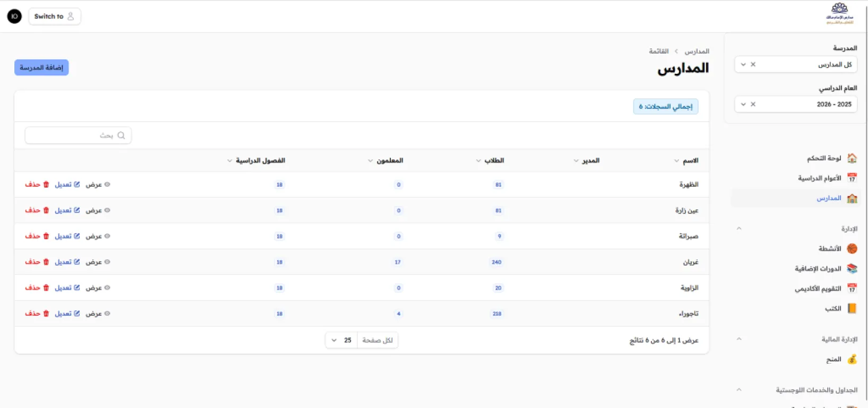Image resolution: width=868 pixels, height=408 pixels.
Task: Sort by الطلاب column header
Action: tap(489, 160)
